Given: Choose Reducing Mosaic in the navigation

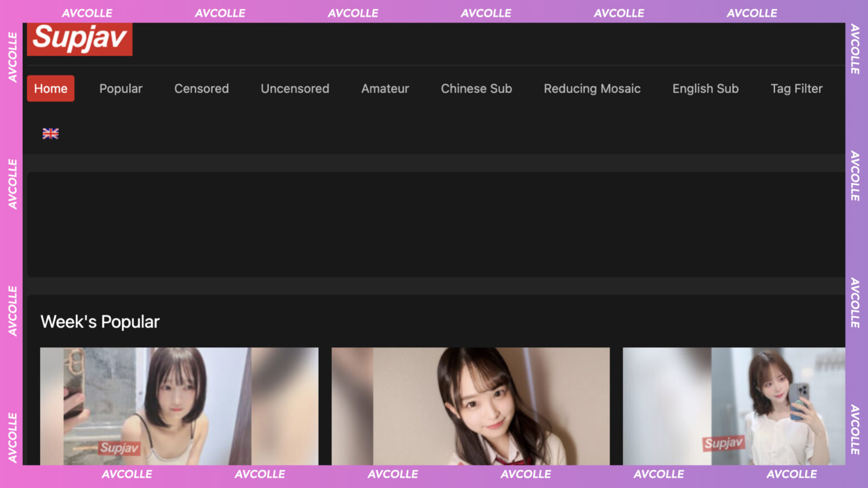Looking at the screenshot, I should (x=592, y=89).
